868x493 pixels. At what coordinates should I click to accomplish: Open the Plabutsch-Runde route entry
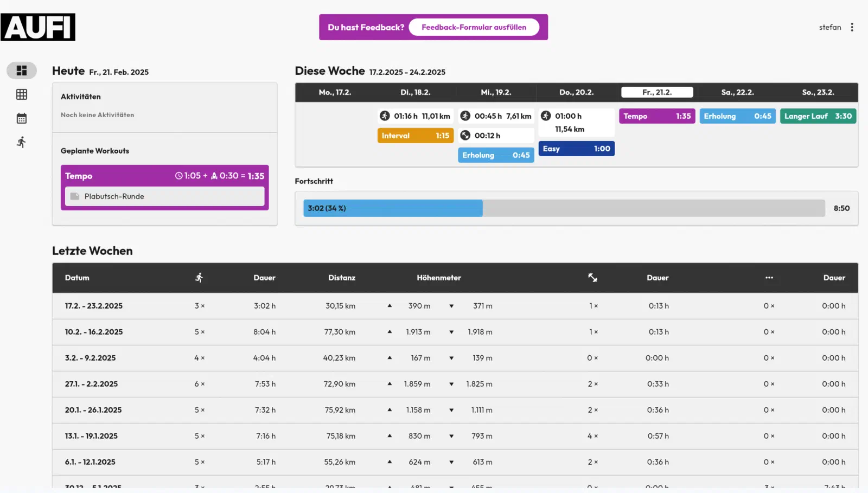coord(165,196)
